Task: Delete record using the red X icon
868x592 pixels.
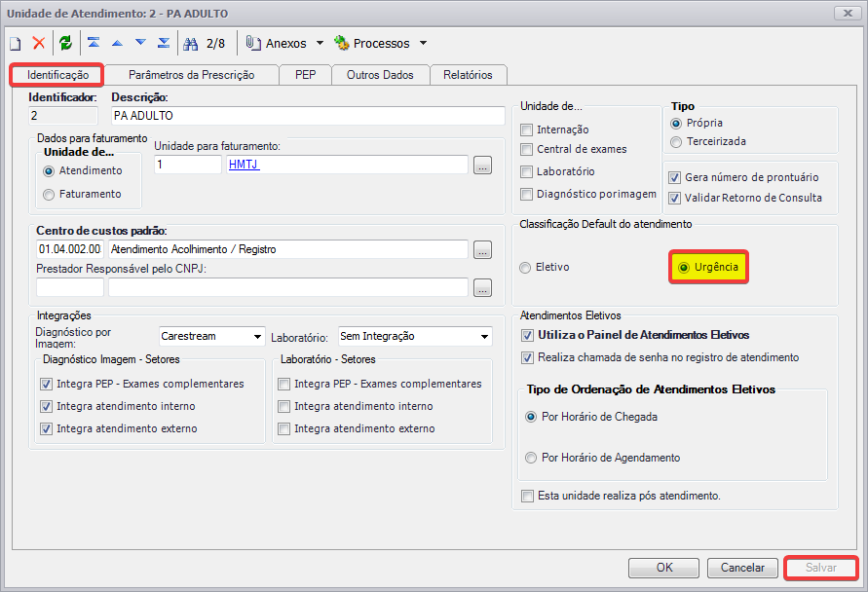Action: tap(39, 43)
